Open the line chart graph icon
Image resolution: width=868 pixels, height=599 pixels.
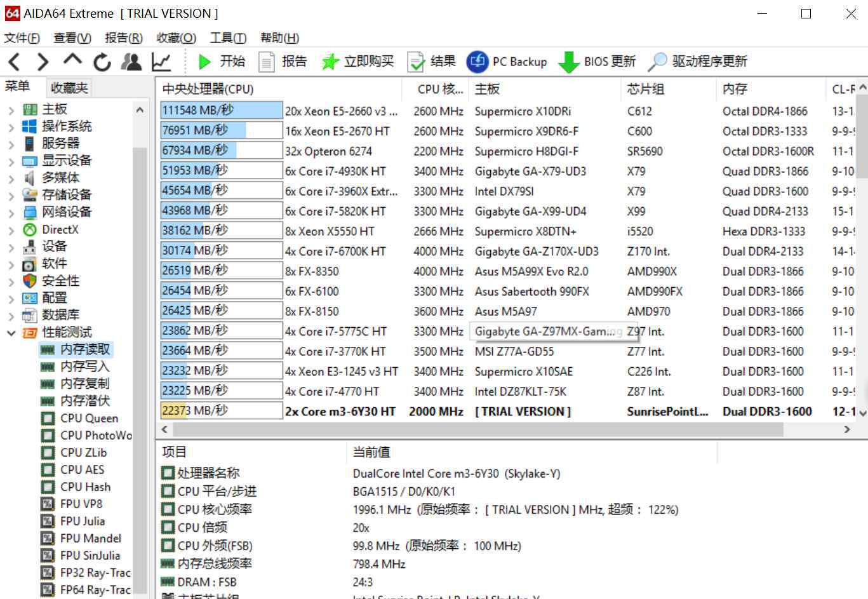(161, 62)
